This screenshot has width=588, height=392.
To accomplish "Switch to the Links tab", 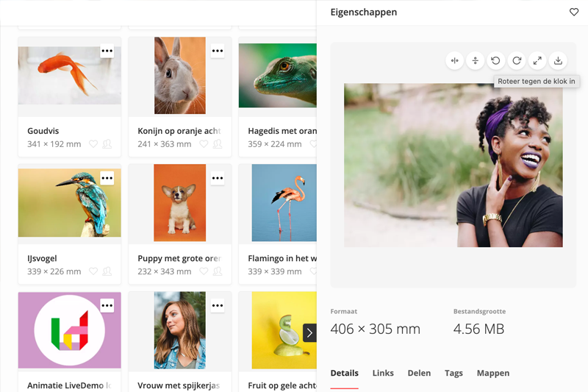I will (x=383, y=373).
